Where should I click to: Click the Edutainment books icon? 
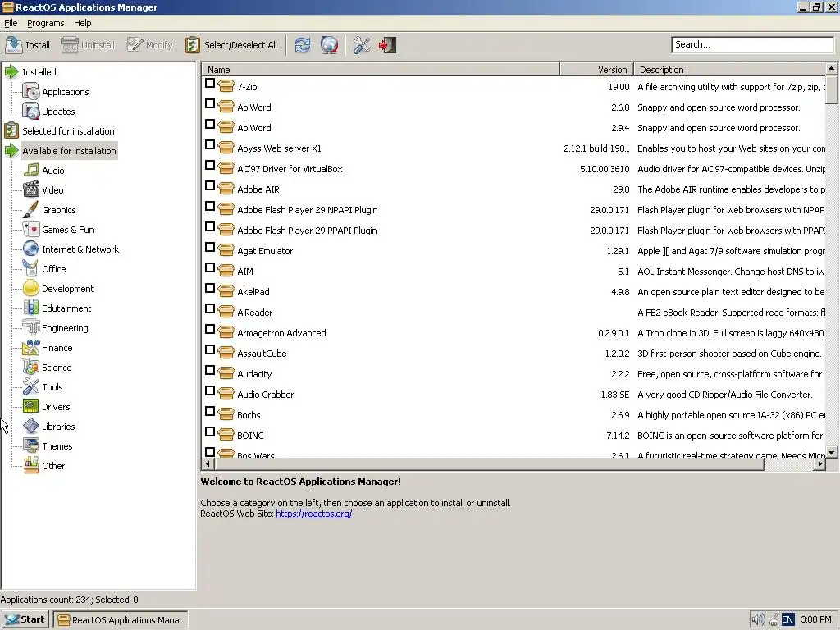31,308
